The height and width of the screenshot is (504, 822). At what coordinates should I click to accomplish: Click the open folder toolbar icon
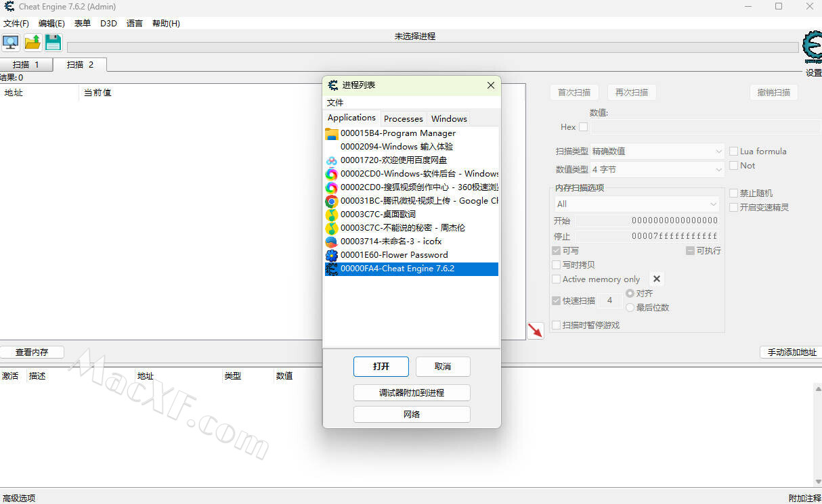33,43
